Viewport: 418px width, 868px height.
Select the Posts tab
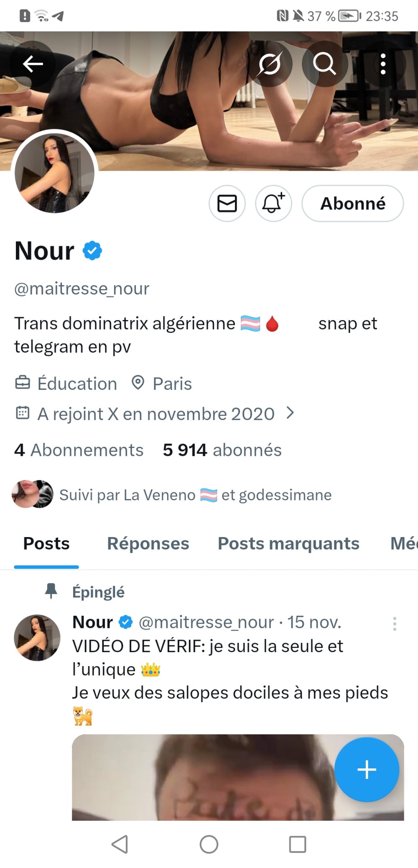coord(46,543)
